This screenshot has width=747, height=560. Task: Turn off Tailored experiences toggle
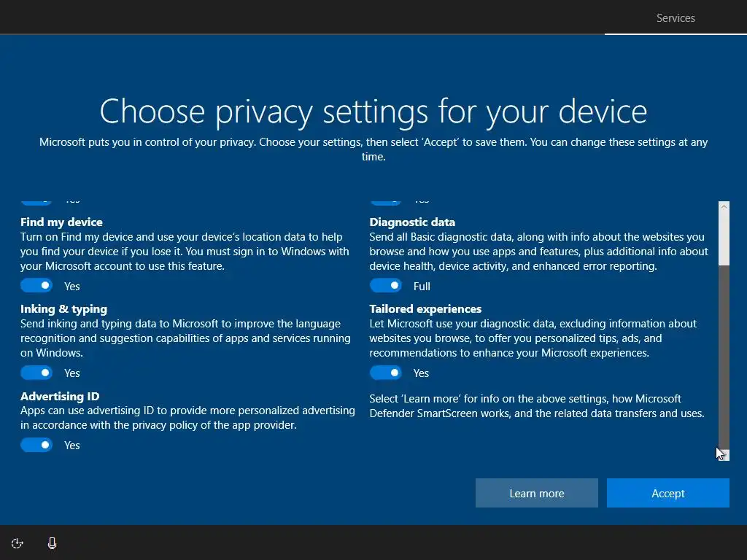tap(386, 373)
